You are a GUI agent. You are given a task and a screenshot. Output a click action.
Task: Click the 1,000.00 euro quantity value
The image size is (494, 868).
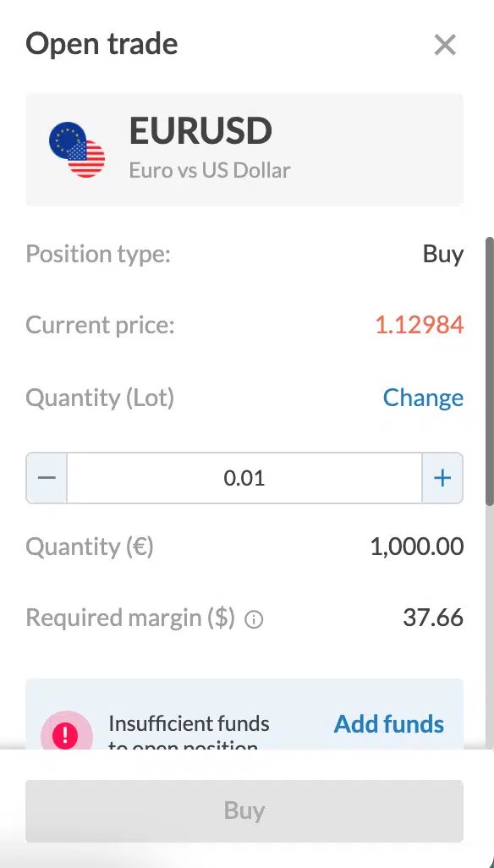417,547
